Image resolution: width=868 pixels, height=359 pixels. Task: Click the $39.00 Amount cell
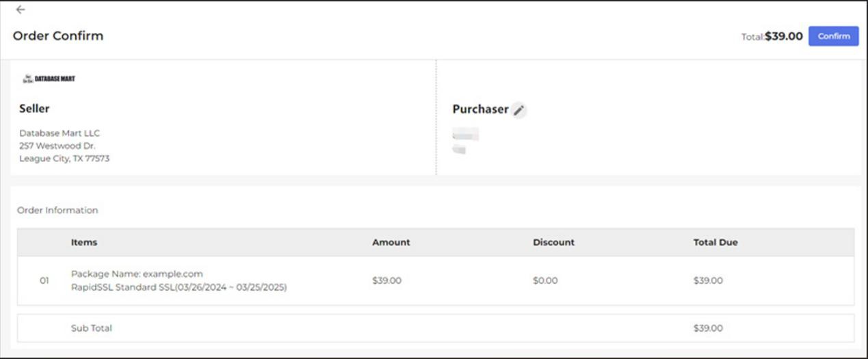point(387,280)
